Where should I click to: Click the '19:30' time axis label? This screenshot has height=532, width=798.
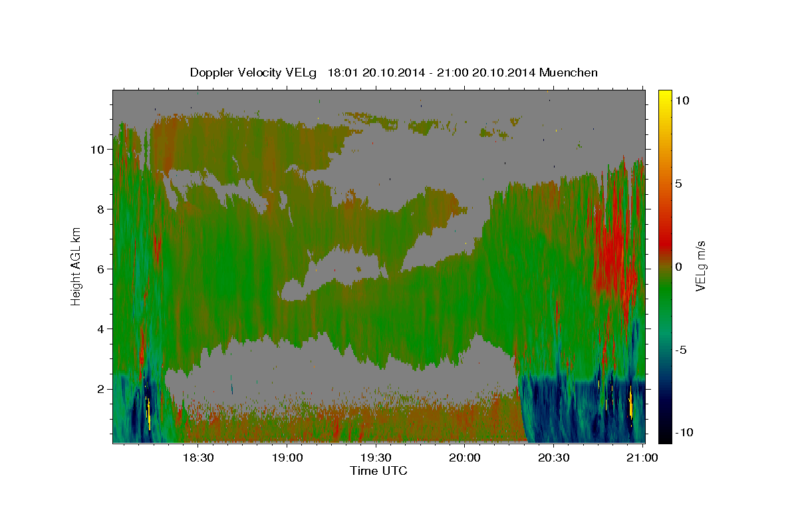(x=376, y=458)
